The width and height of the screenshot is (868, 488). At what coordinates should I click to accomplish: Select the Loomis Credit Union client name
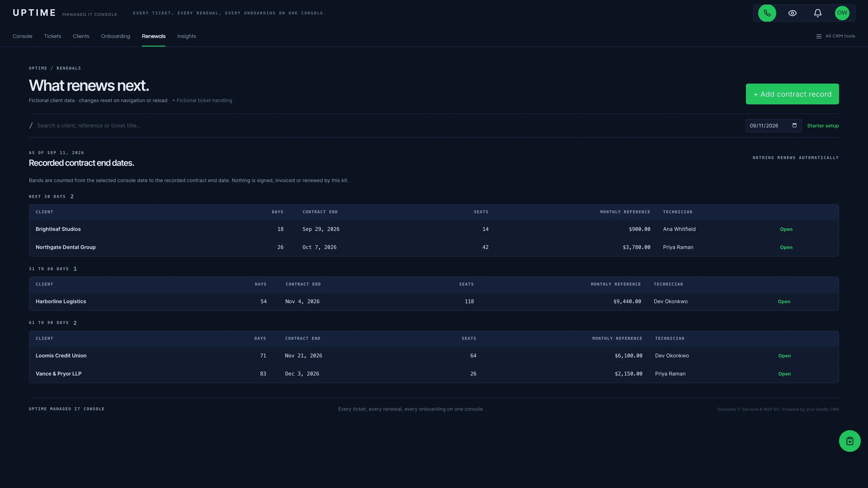61,356
